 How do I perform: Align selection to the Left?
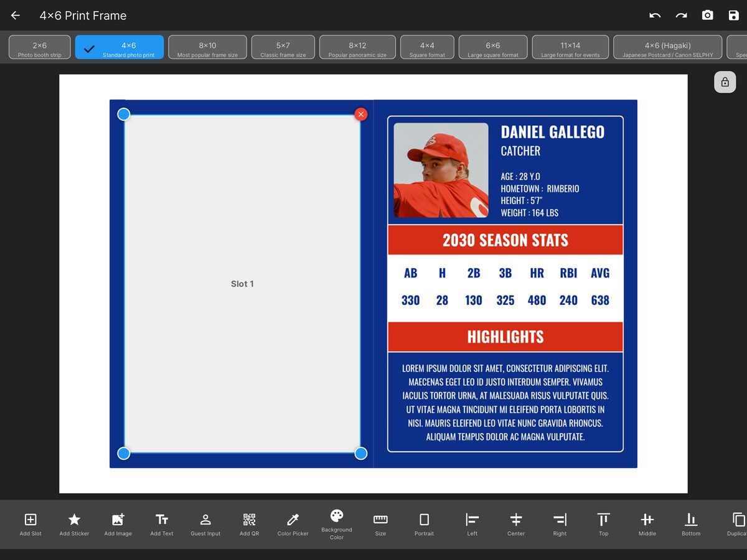point(472,525)
